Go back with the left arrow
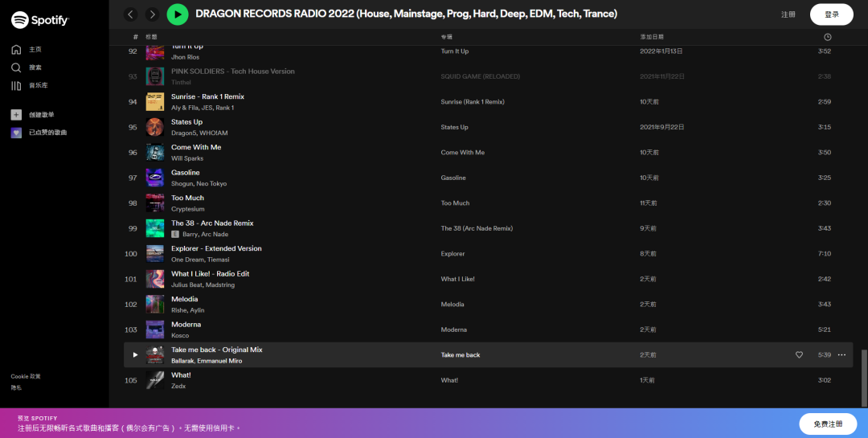This screenshot has height=438, width=868. (131, 14)
